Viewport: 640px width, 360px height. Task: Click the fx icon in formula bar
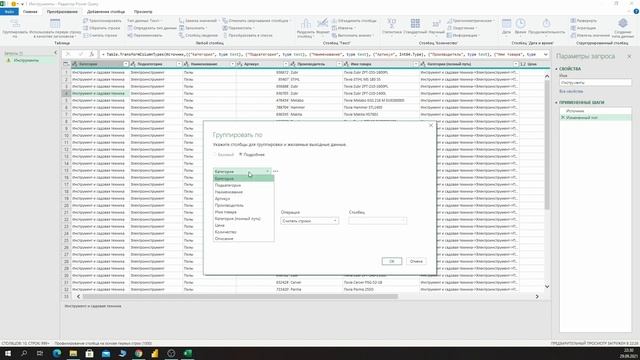(x=92, y=54)
